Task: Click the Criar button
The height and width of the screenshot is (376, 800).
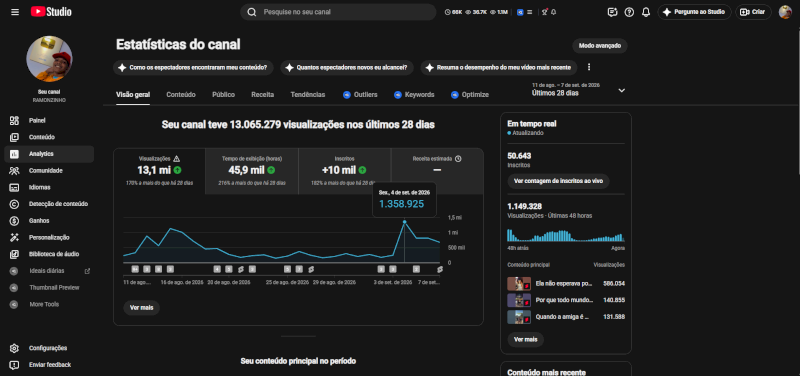Action: click(753, 12)
